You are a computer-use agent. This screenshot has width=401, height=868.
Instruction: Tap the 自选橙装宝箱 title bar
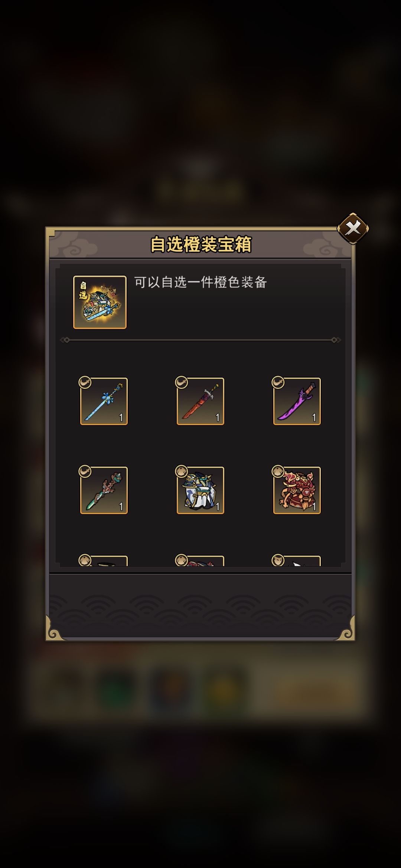[x=200, y=244]
